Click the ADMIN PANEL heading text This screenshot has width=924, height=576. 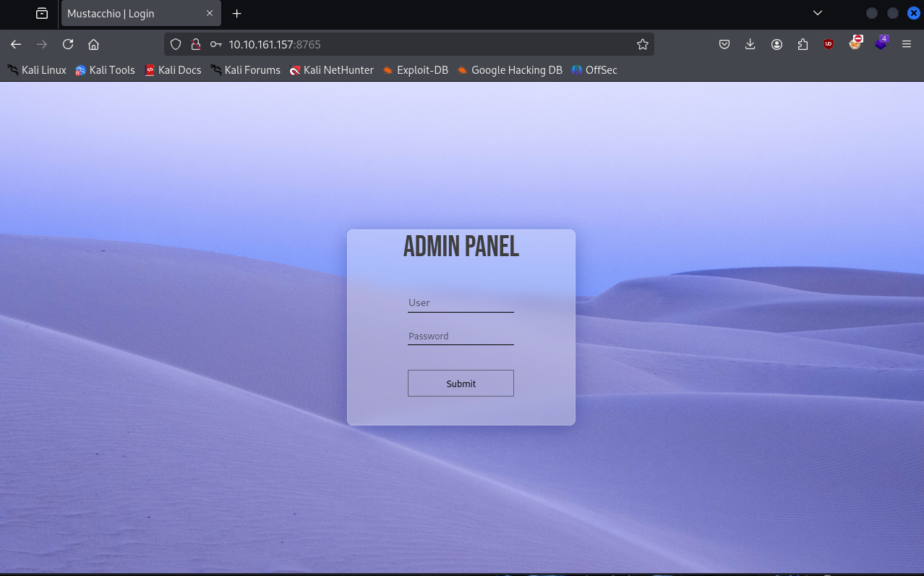click(461, 247)
